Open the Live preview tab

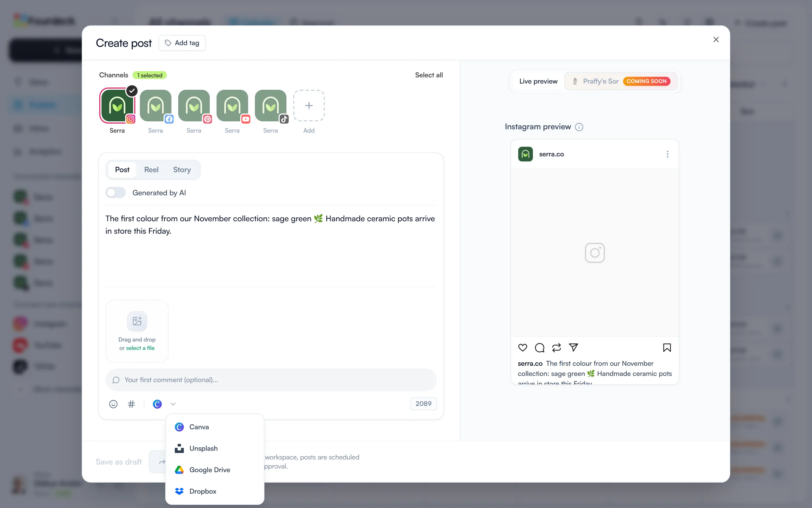pos(538,81)
